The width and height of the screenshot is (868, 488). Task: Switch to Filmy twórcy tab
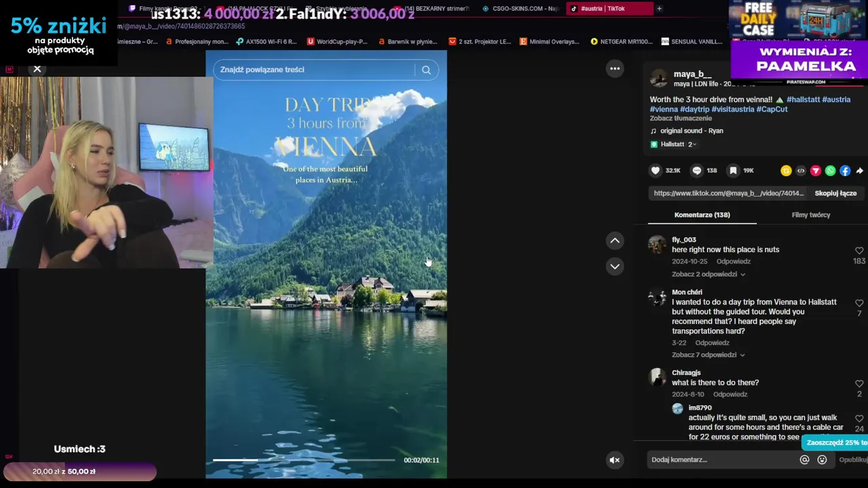[810, 215]
